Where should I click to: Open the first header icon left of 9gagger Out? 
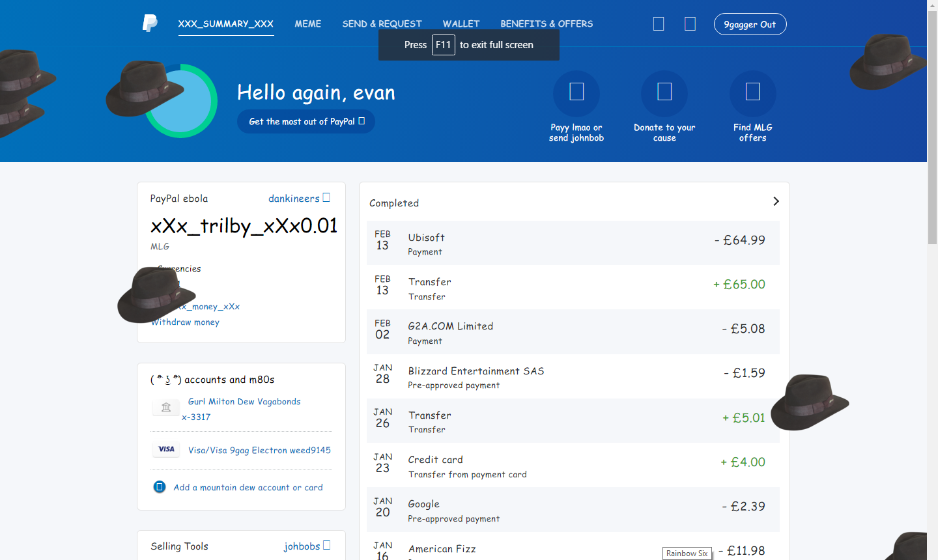click(659, 24)
